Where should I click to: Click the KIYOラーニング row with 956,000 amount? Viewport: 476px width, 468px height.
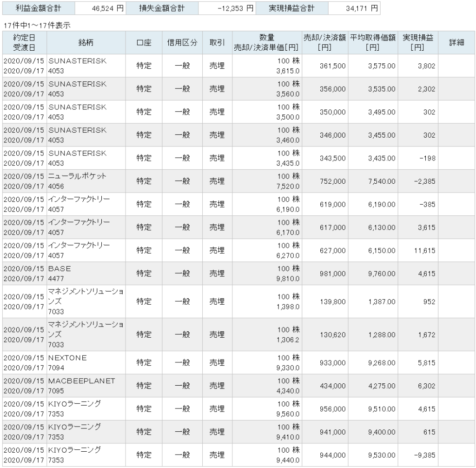[x=238, y=409]
